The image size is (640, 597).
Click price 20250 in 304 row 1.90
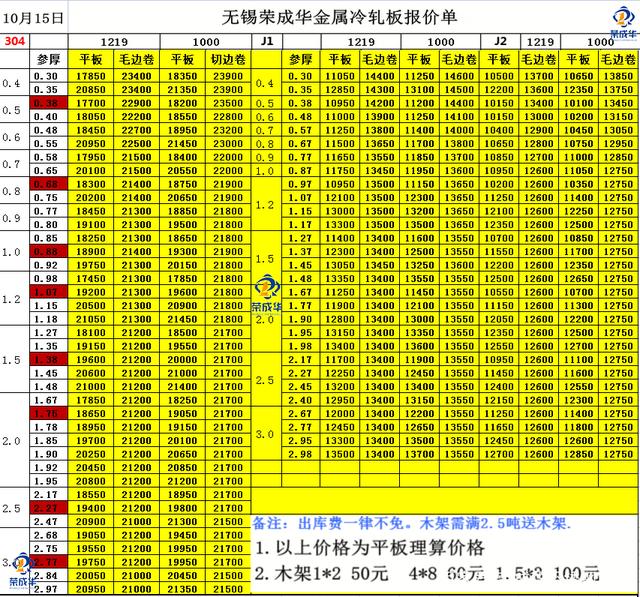click(91, 454)
